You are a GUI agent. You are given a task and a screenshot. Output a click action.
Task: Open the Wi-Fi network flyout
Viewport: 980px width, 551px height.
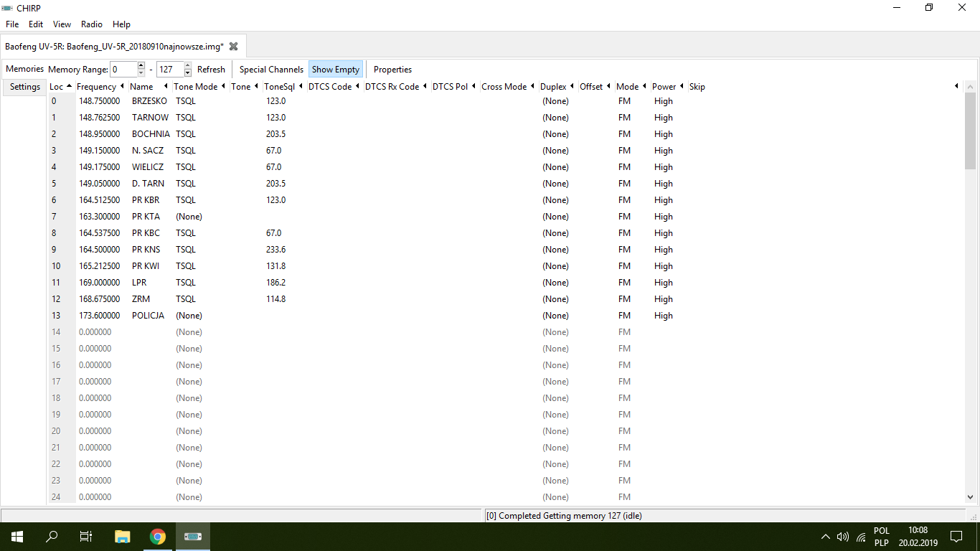tap(861, 537)
